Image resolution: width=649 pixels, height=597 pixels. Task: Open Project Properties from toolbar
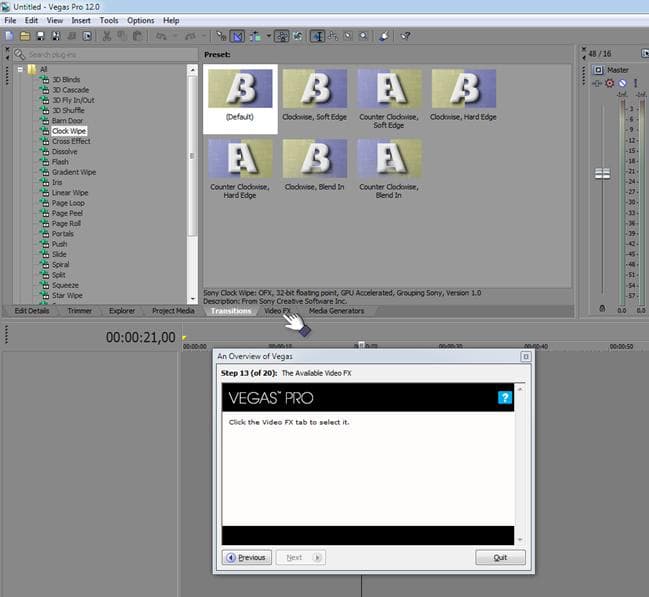tap(87, 36)
